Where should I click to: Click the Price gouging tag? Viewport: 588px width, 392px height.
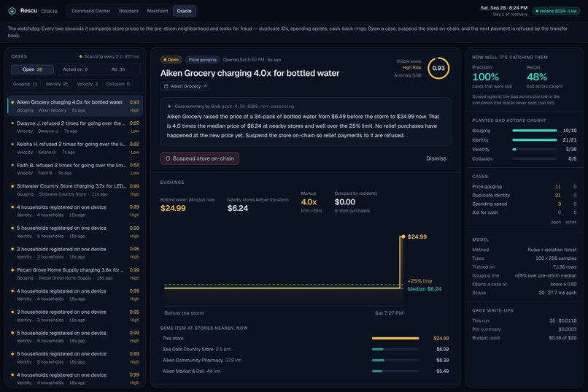pyautogui.click(x=203, y=60)
